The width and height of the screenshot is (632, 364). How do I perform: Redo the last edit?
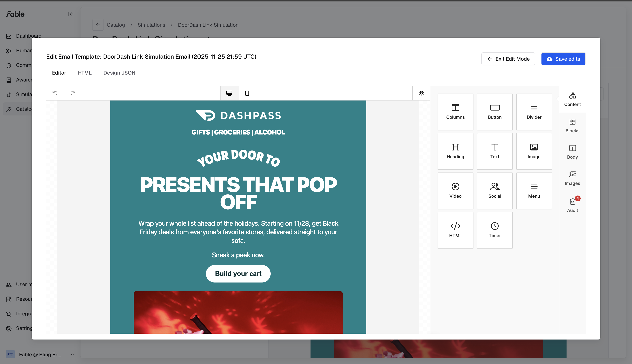(x=73, y=93)
